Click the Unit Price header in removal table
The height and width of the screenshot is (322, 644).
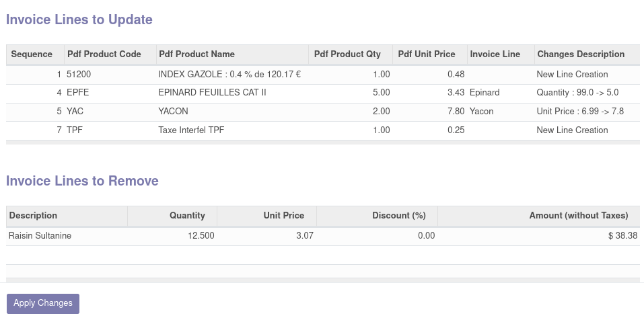click(x=283, y=216)
